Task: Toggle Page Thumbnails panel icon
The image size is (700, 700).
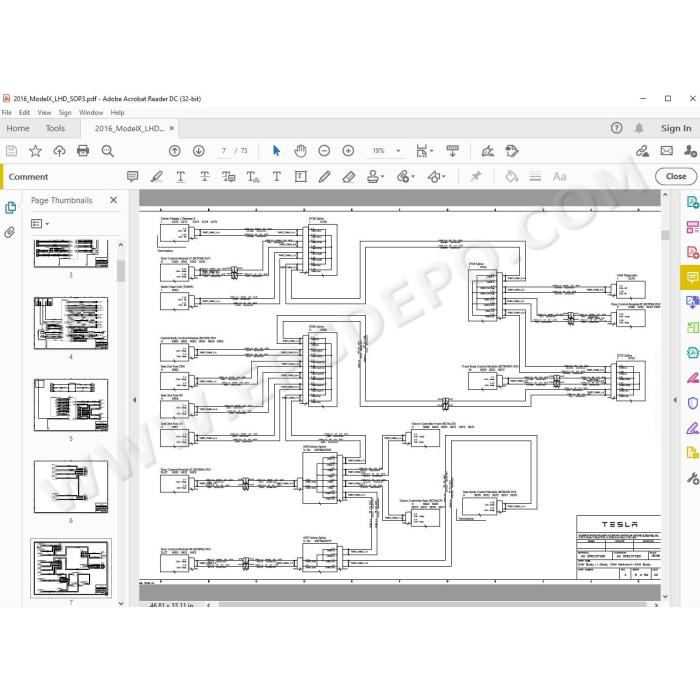Action: (x=10, y=208)
